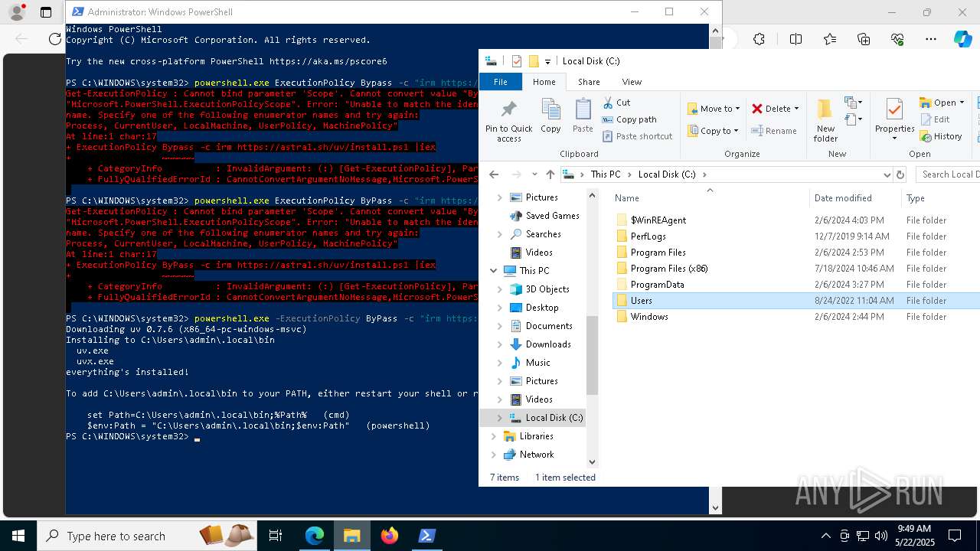Expand the Downloads tree node
980x551 pixels.
click(500, 344)
